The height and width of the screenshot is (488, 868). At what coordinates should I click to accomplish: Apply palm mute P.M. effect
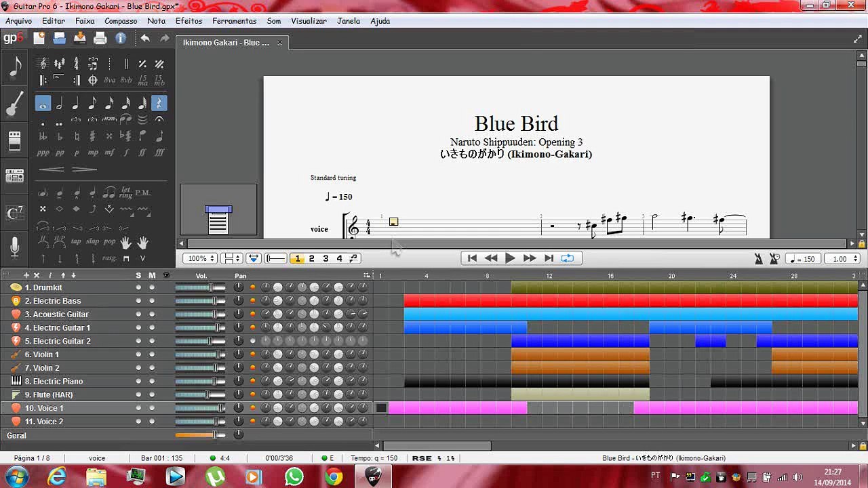(142, 192)
